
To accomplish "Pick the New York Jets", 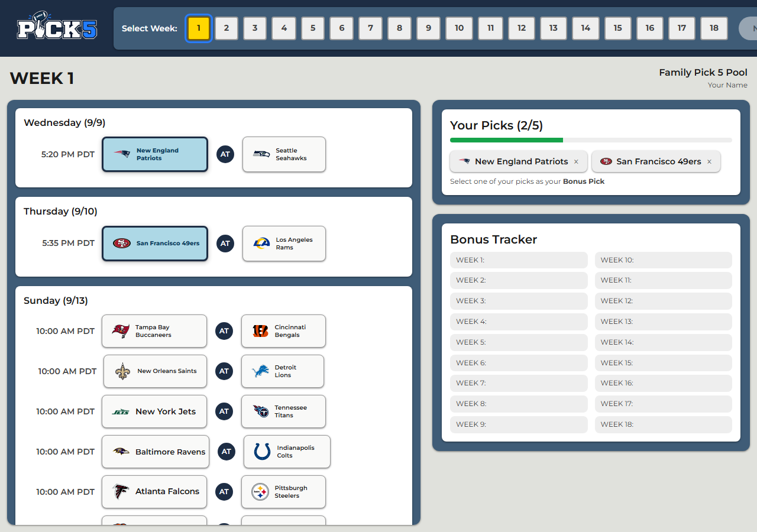I will 154,411.
